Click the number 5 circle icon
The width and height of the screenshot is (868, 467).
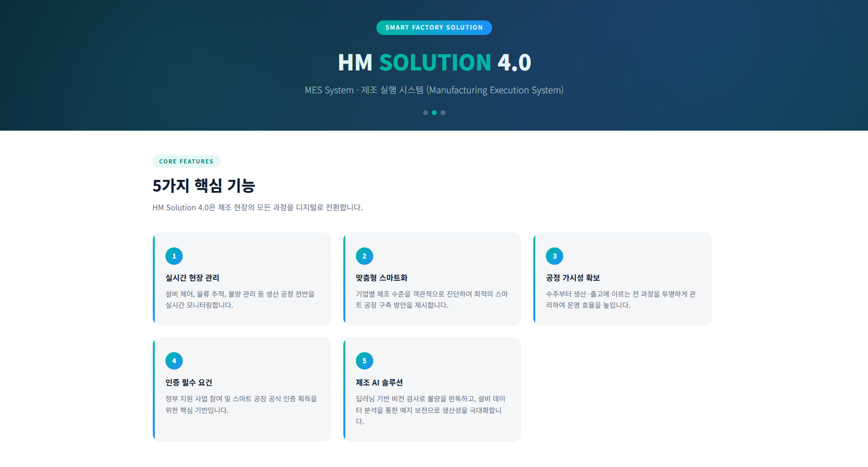pyautogui.click(x=364, y=361)
